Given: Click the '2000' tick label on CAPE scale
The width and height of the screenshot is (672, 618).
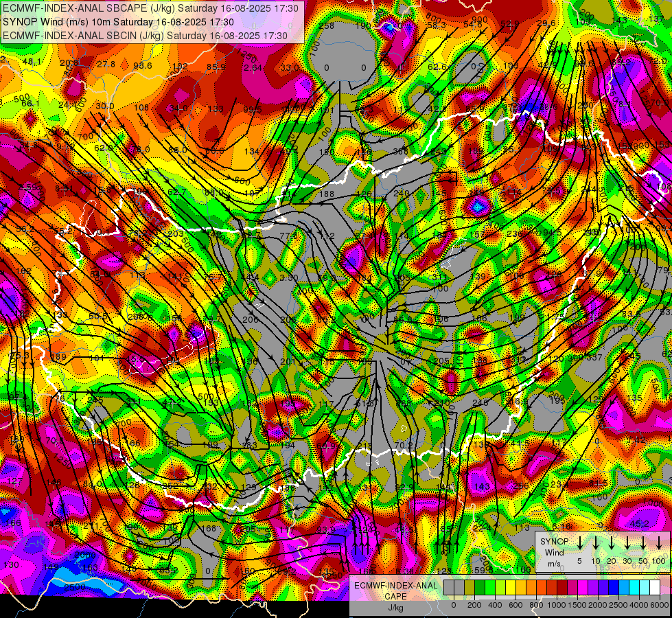Looking at the screenshot, I should pyautogui.click(x=597, y=605).
